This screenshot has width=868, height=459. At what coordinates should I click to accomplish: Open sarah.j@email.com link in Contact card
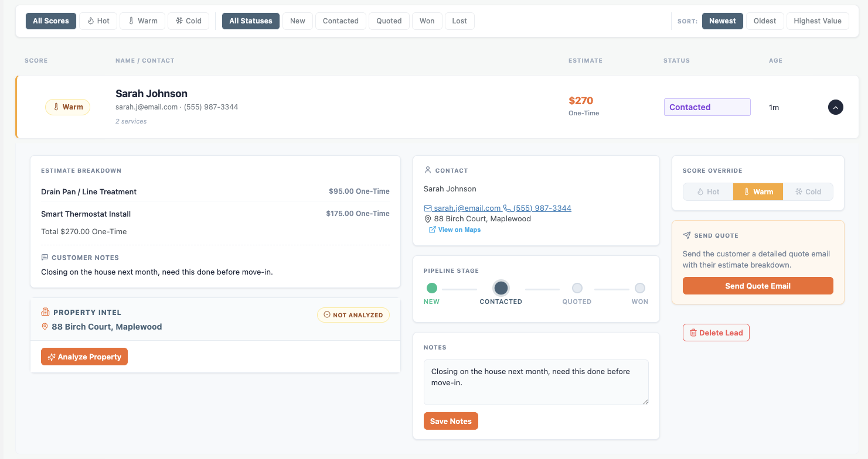pos(462,208)
